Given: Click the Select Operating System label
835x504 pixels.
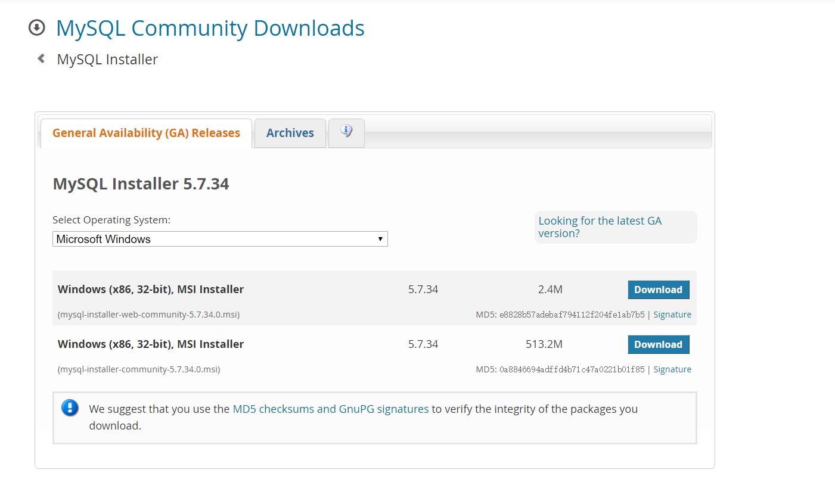Looking at the screenshot, I should pos(111,220).
